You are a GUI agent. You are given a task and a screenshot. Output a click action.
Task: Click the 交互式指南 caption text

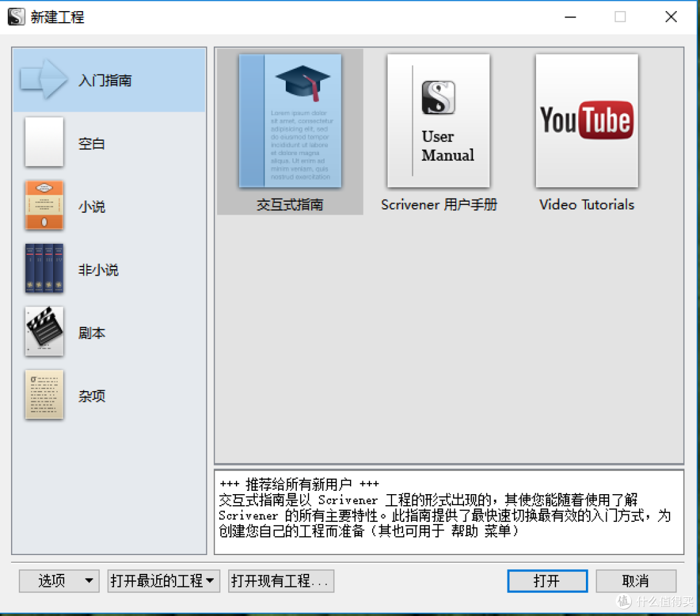tap(290, 205)
